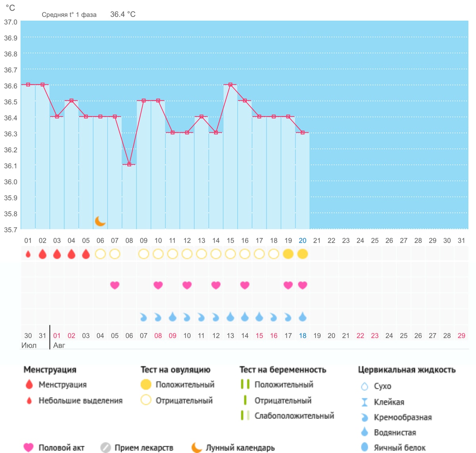Select cycle day 31 on the axis

(x=461, y=241)
